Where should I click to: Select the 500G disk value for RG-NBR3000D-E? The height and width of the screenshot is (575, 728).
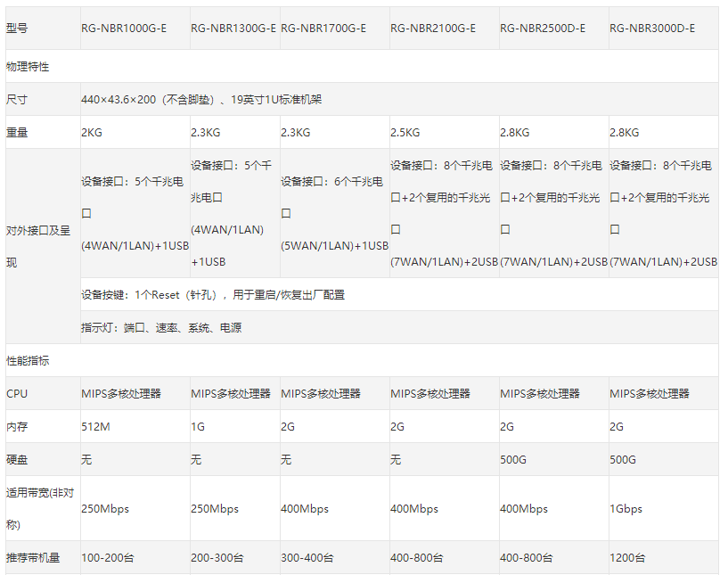pos(623,460)
